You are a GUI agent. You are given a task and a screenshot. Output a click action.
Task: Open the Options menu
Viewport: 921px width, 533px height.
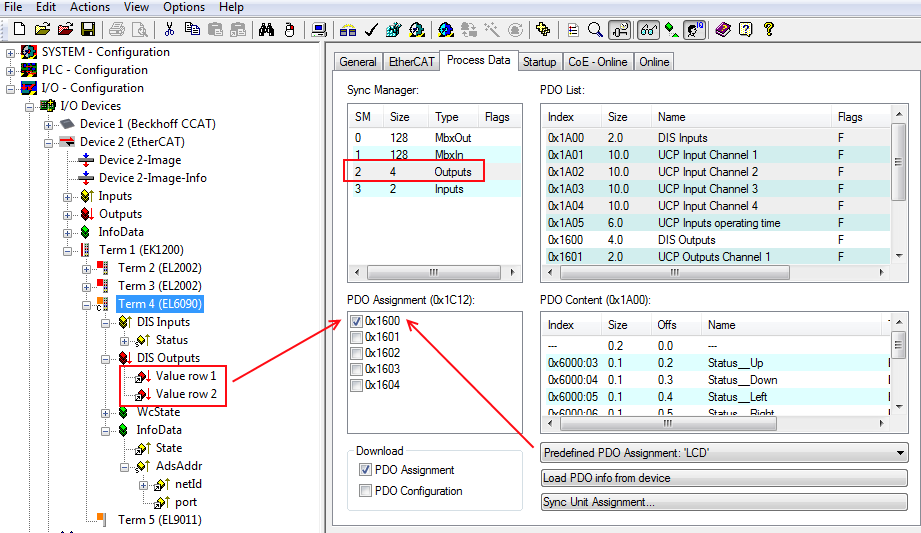pos(184,7)
